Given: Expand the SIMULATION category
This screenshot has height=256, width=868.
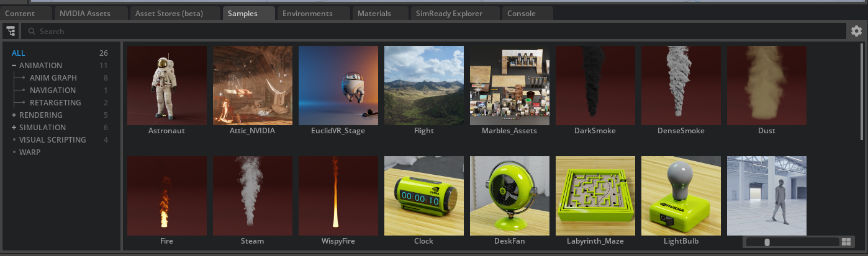Looking at the screenshot, I should point(14,128).
